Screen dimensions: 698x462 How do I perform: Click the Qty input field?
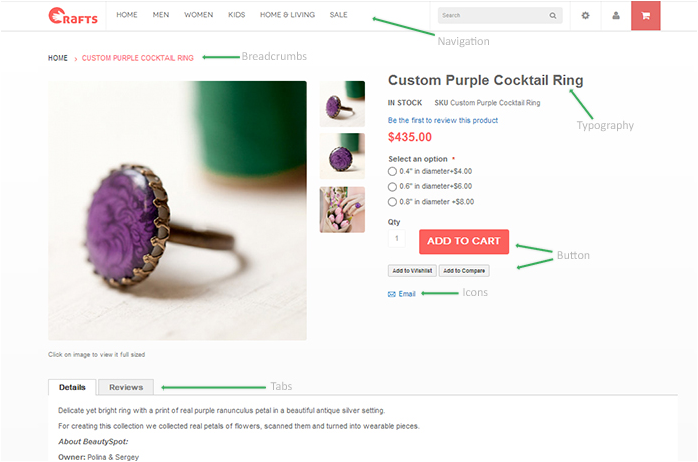tap(398, 239)
